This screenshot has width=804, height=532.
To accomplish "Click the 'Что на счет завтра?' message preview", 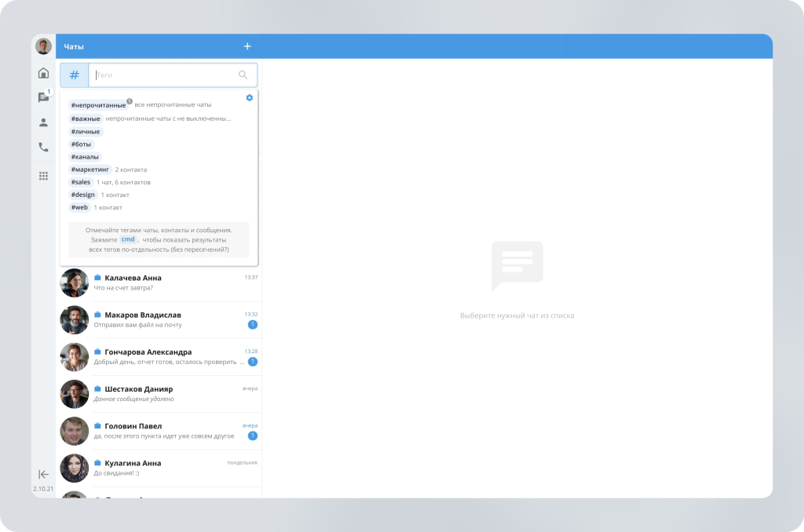I will pyautogui.click(x=123, y=287).
